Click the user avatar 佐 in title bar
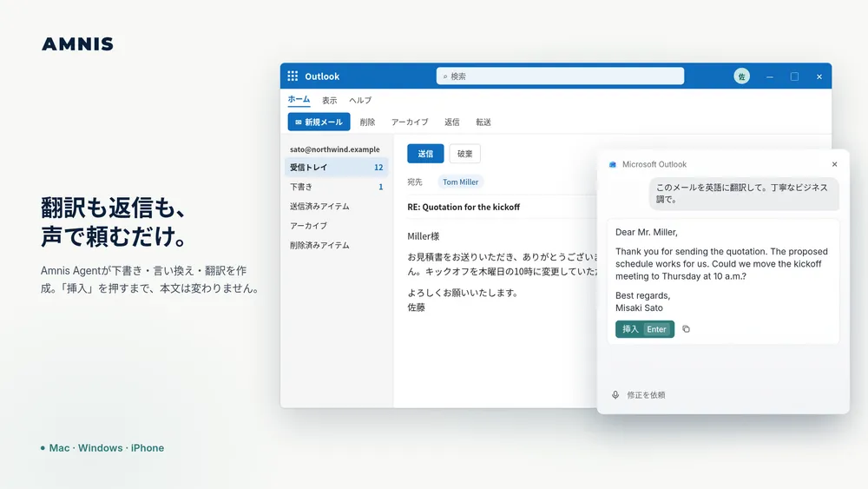The width and height of the screenshot is (868, 489). (x=741, y=76)
